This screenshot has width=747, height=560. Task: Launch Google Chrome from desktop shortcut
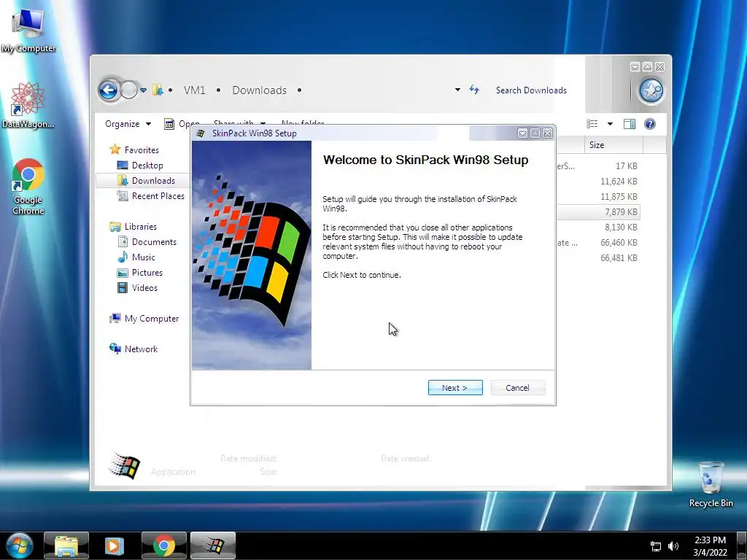[x=28, y=187]
